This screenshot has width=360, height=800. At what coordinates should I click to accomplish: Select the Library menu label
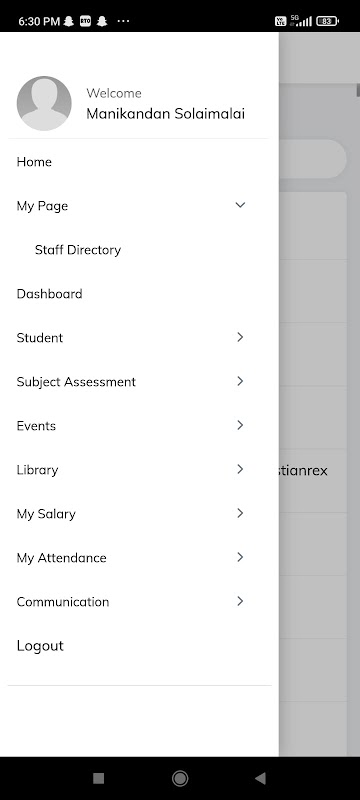click(37, 470)
